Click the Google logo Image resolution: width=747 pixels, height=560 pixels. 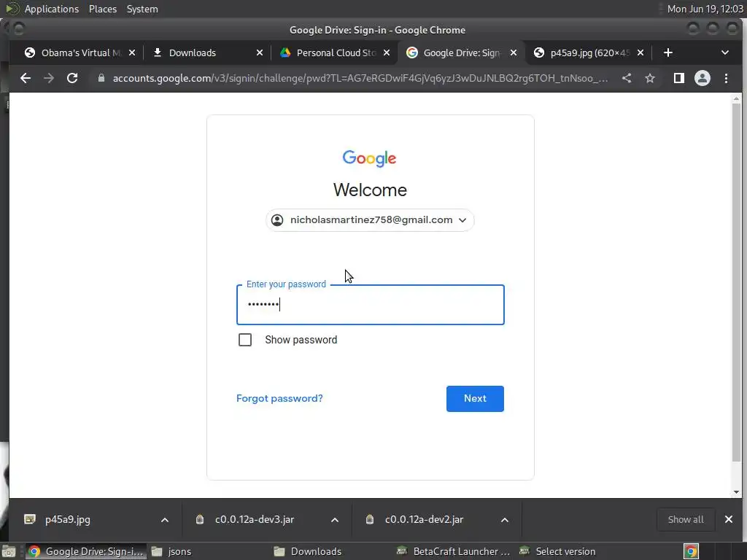369,158
